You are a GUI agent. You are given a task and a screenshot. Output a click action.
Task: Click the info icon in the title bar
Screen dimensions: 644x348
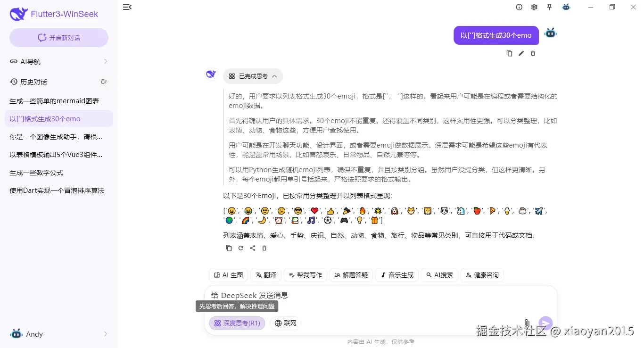(x=519, y=7)
